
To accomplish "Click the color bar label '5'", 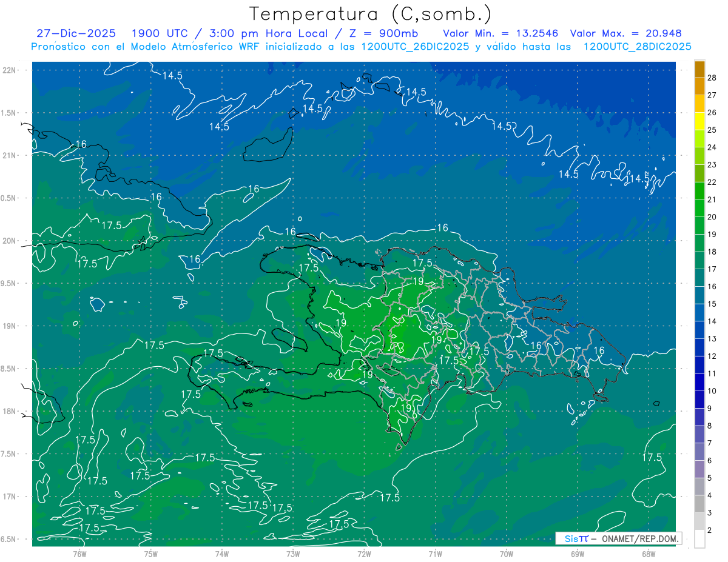I will point(710,478).
